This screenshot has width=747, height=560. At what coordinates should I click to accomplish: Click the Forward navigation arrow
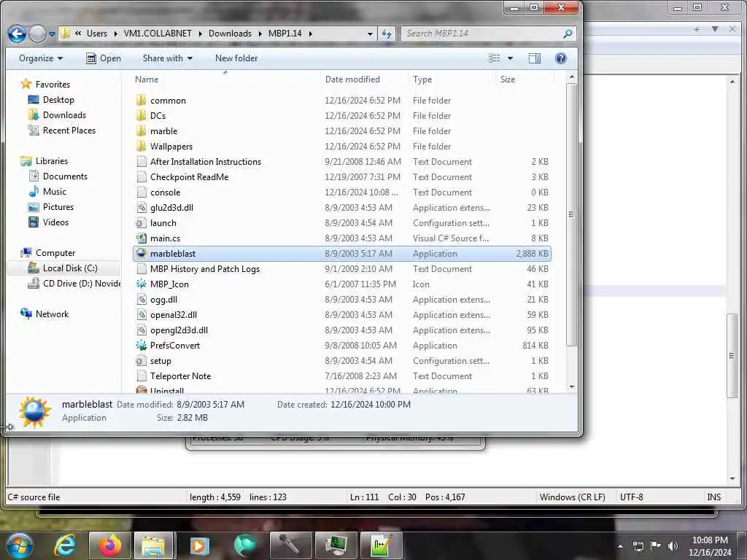(x=37, y=34)
